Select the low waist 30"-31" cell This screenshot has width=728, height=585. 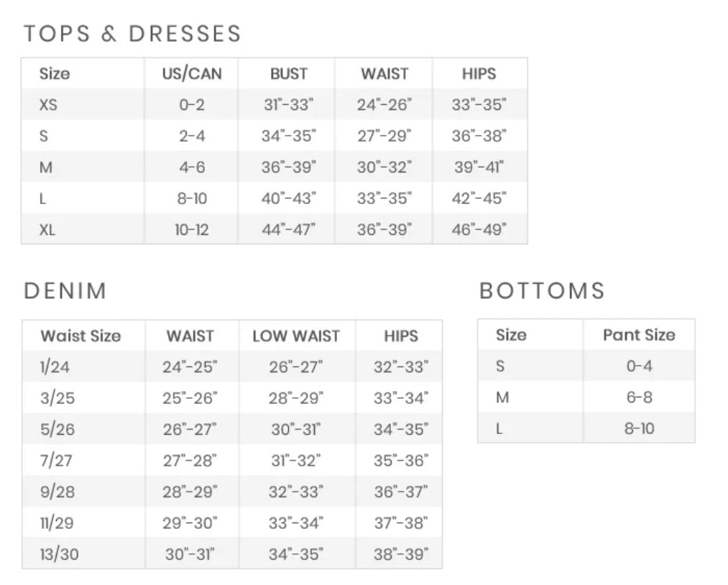(296, 430)
